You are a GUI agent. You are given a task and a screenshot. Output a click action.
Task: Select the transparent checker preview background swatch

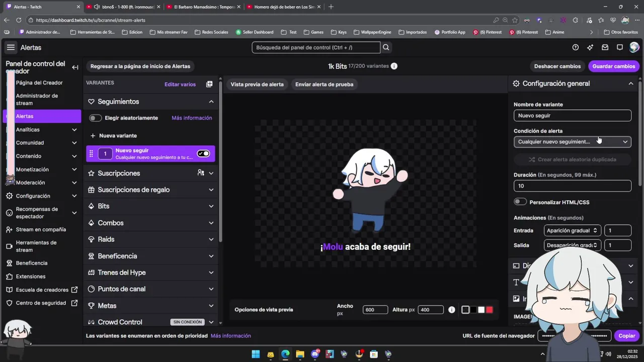click(465, 310)
